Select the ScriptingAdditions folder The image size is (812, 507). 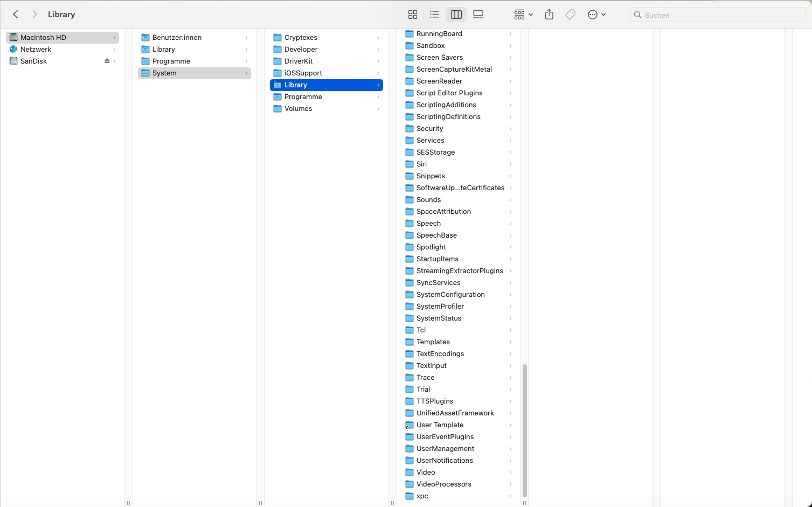pos(459,105)
